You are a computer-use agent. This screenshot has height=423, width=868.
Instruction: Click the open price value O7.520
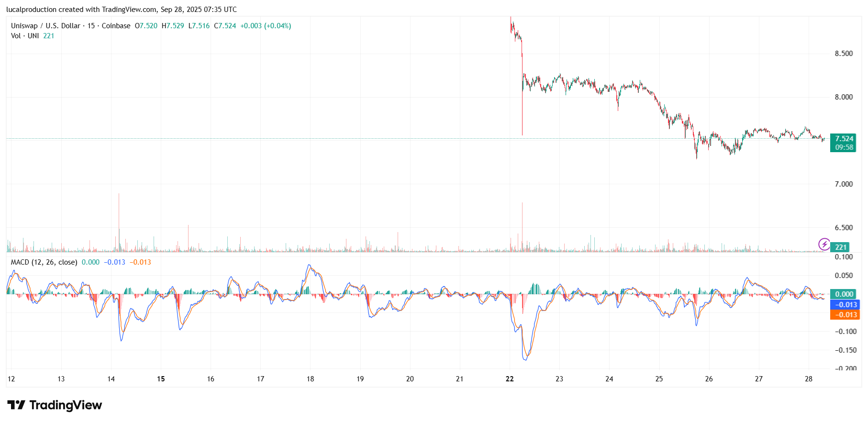tap(146, 26)
